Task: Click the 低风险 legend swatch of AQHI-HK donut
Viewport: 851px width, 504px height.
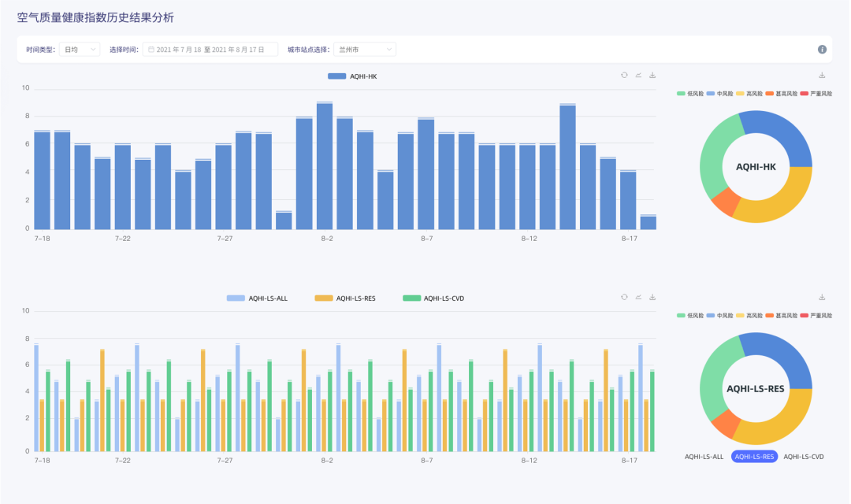Action: pyautogui.click(x=681, y=94)
